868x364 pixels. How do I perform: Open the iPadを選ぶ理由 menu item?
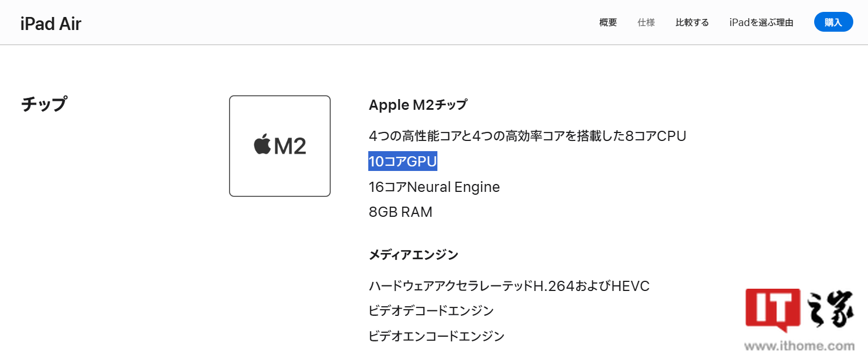pyautogui.click(x=761, y=22)
